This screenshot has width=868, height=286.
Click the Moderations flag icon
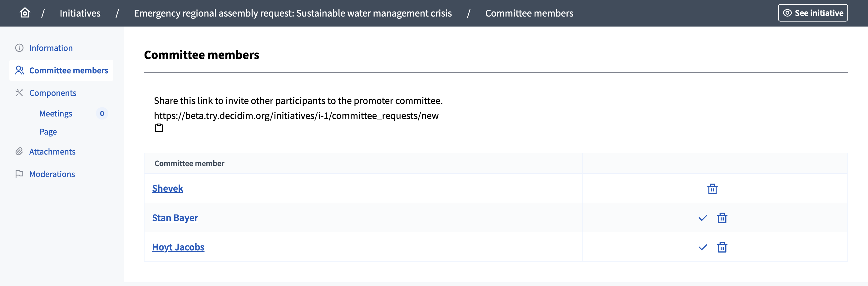pyautogui.click(x=19, y=174)
